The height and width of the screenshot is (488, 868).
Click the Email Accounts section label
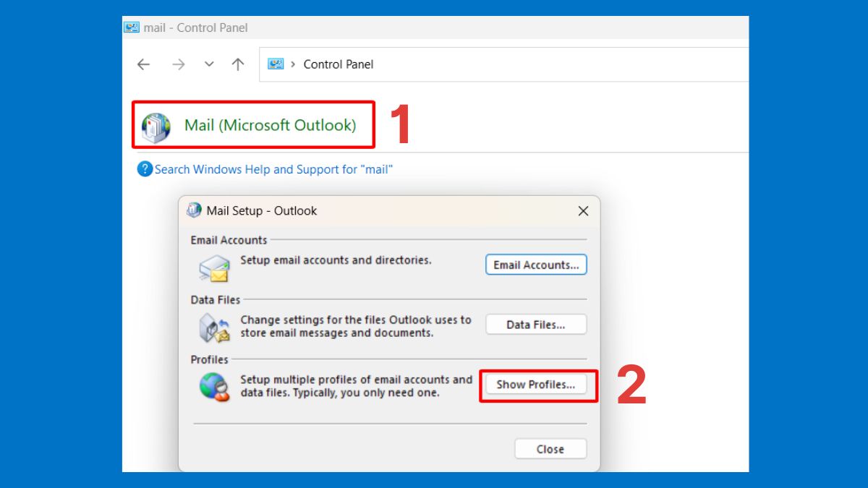pyautogui.click(x=229, y=240)
